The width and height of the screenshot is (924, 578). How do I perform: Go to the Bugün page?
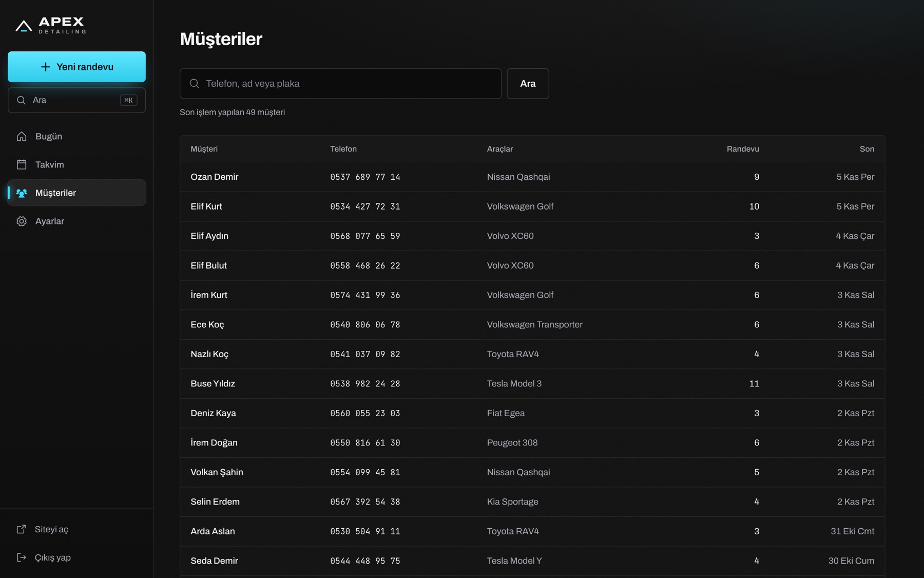76,136
